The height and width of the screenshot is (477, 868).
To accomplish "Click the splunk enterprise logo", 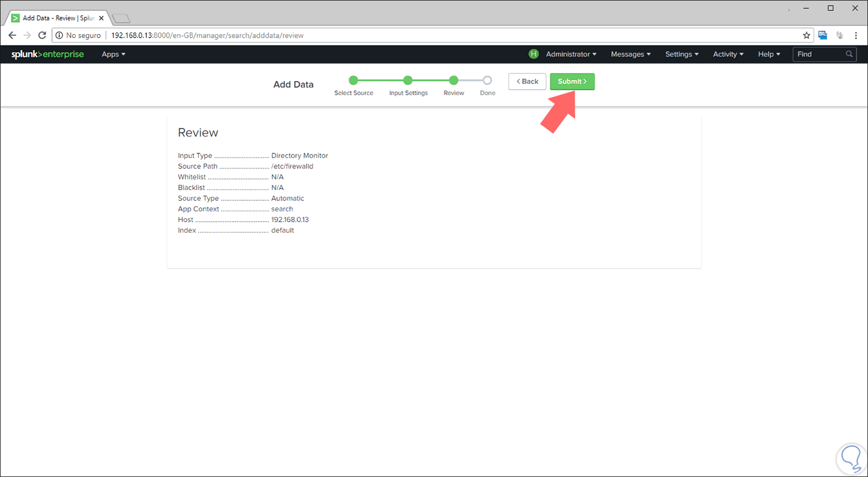I will [x=47, y=54].
